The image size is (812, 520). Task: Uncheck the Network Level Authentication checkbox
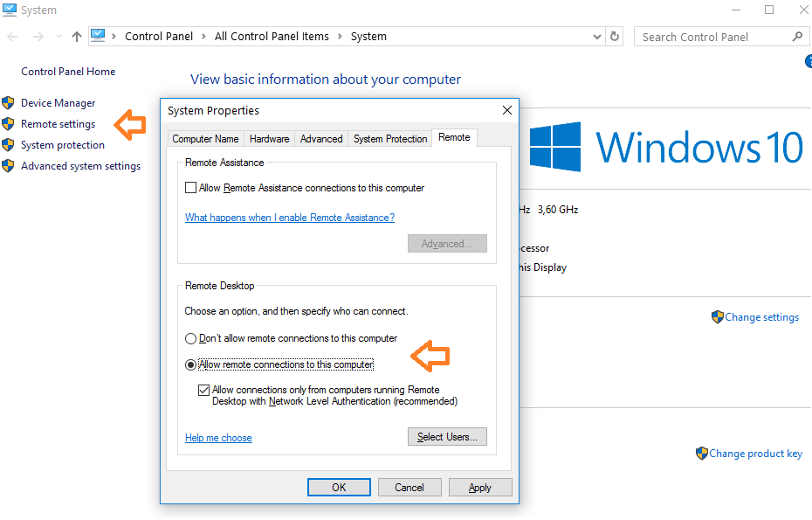click(204, 390)
